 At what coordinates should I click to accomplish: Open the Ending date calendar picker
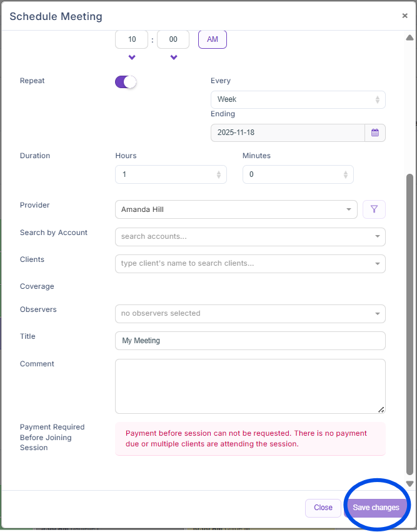(375, 133)
